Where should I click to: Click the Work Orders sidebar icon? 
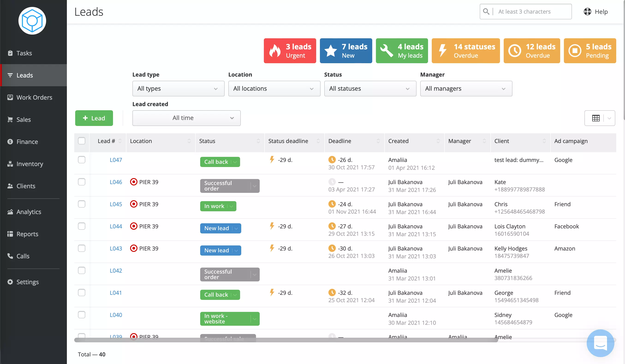pyautogui.click(x=10, y=97)
